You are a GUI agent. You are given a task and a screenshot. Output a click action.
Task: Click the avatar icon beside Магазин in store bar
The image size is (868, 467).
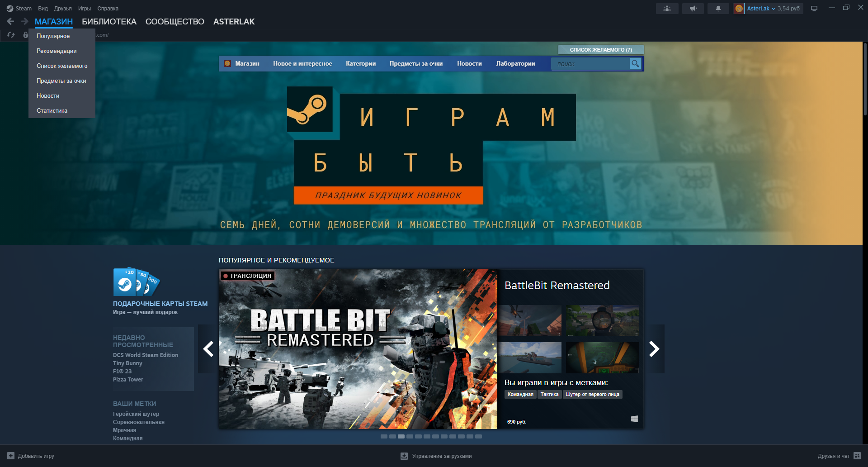pos(227,63)
